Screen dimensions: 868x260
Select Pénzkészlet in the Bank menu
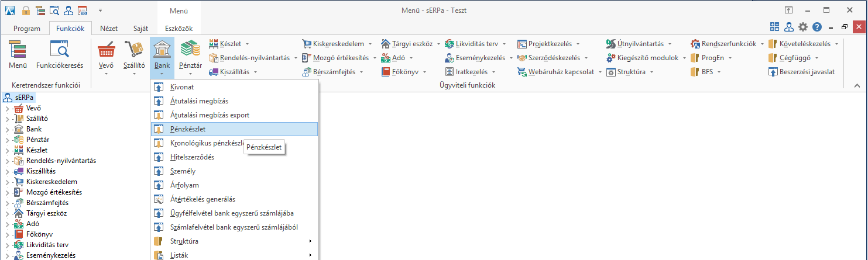pos(234,129)
